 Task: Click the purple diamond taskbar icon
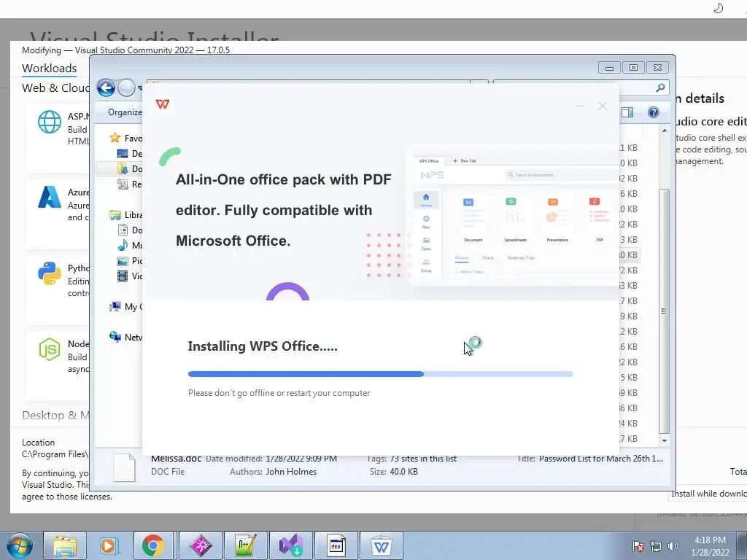click(x=201, y=545)
